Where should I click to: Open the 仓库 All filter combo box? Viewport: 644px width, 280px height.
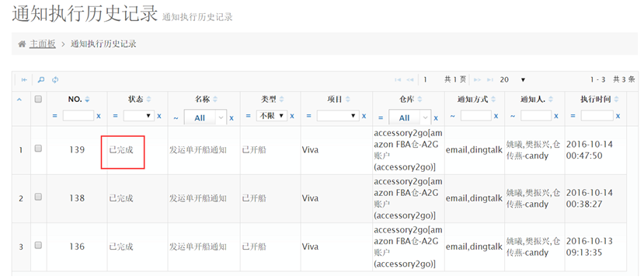click(409, 118)
